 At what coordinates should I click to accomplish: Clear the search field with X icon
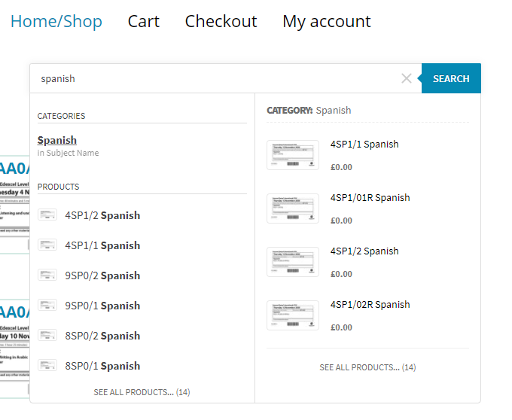coord(407,78)
